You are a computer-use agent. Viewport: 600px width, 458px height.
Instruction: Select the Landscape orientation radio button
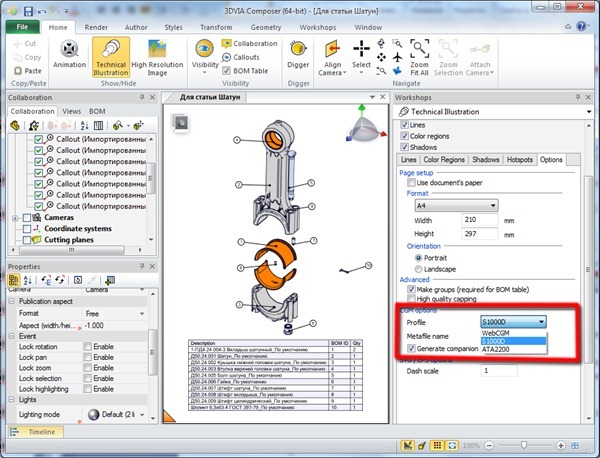click(419, 269)
